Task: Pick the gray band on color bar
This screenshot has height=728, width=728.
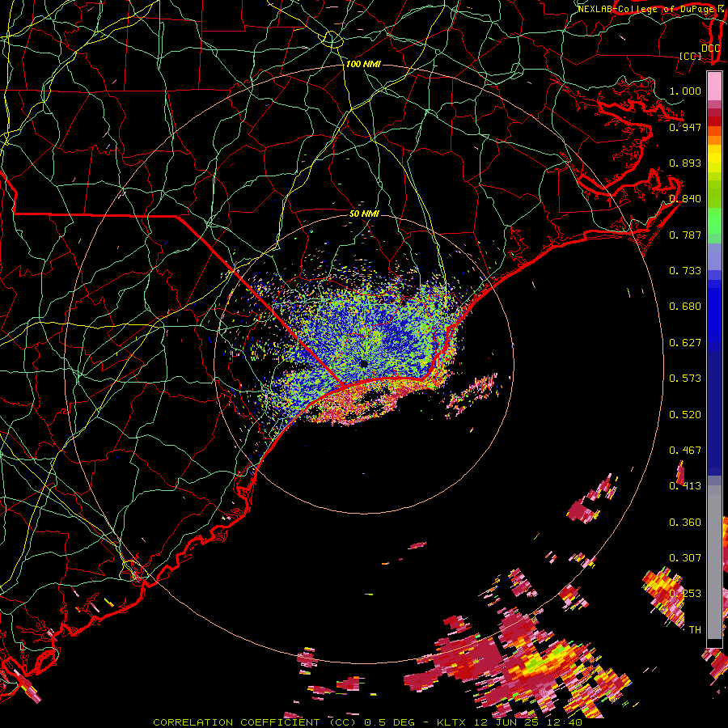Action: (714, 562)
